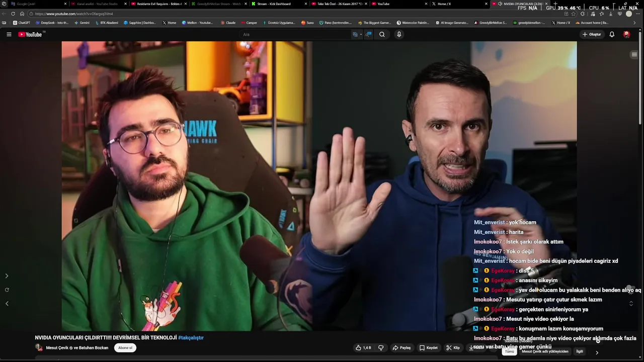Open the workspaces icon left of tabs
644x362 pixels.
click(4, 4)
